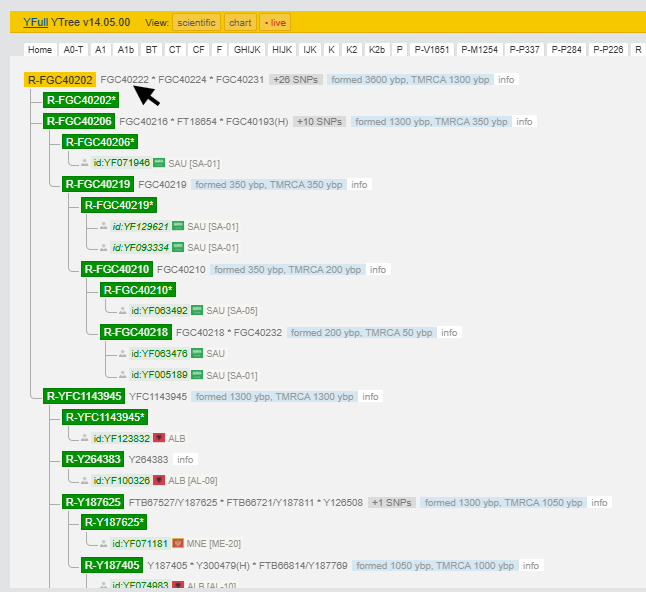
Task: Click Saudi flag icon beside id:YF071946
Action: pos(159,162)
